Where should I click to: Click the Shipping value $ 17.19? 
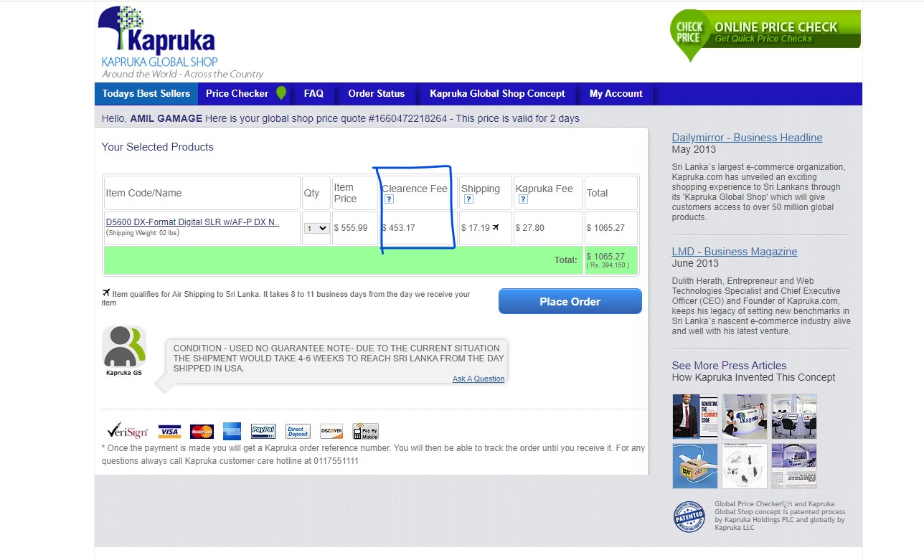tap(476, 228)
